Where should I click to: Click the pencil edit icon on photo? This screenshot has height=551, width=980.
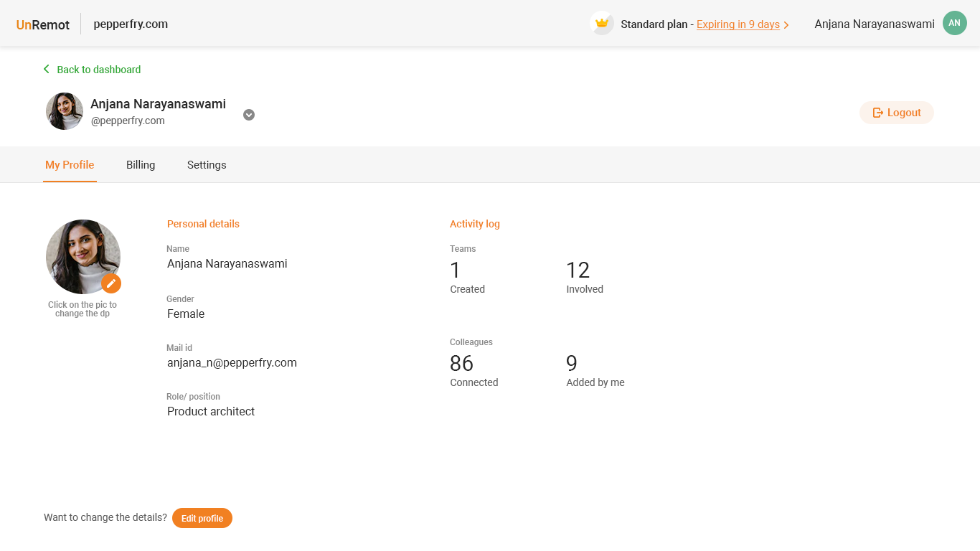[x=111, y=283]
